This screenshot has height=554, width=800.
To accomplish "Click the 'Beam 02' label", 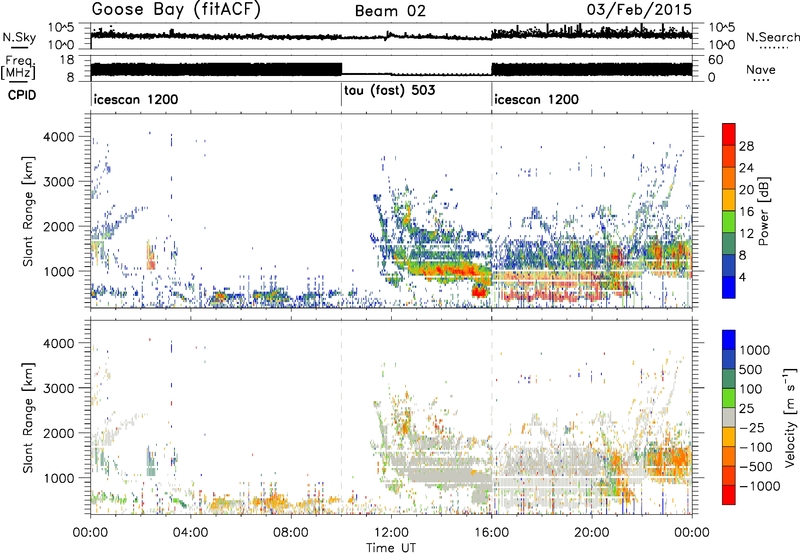I will pyautogui.click(x=390, y=11).
